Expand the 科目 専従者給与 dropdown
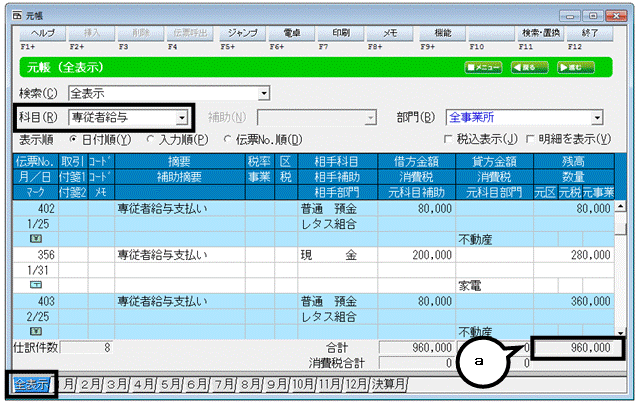 [181, 118]
